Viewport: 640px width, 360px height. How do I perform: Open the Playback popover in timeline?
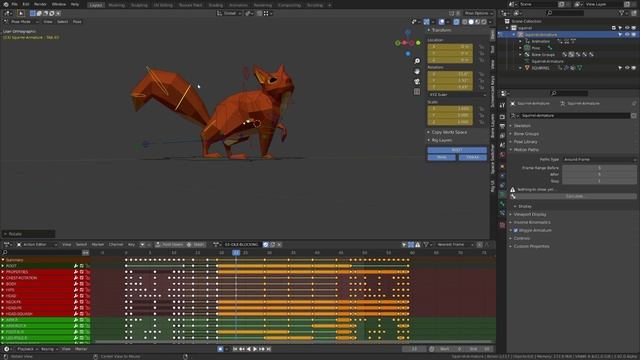click(x=27, y=349)
